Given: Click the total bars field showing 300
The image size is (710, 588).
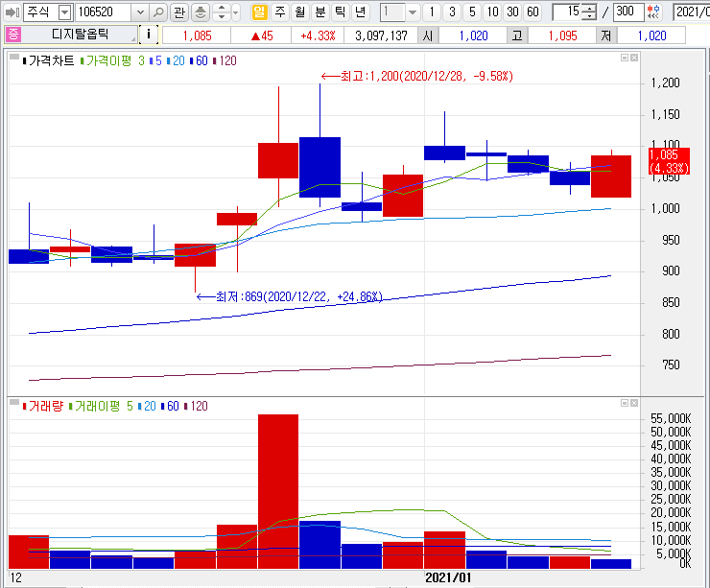Looking at the screenshot, I should coord(627,12).
